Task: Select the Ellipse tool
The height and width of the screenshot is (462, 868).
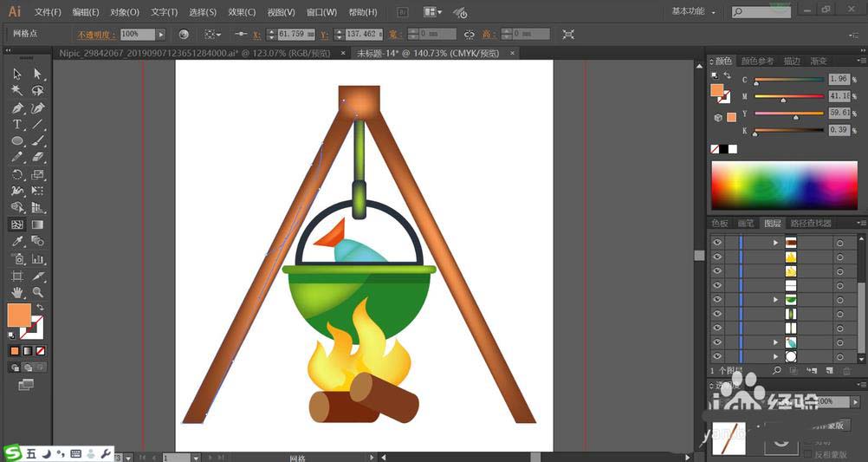Action: click(17, 141)
